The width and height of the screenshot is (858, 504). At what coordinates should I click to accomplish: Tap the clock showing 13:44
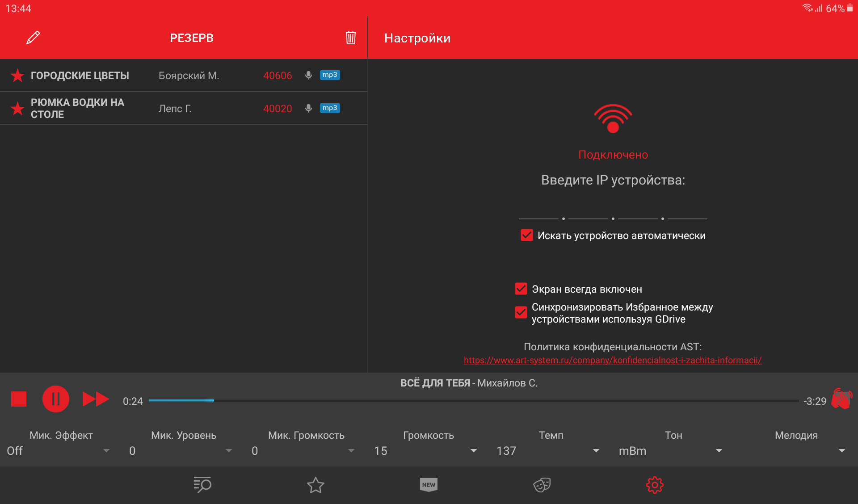[x=18, y=8]
